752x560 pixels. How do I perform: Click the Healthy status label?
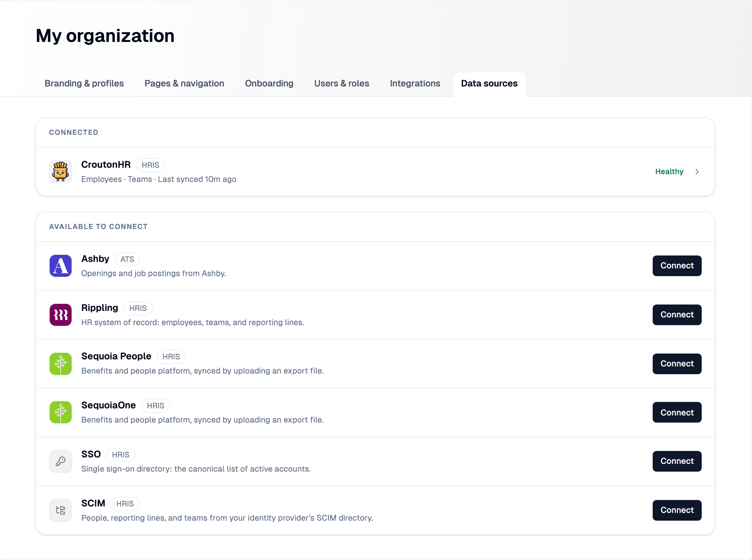[669, 172]
